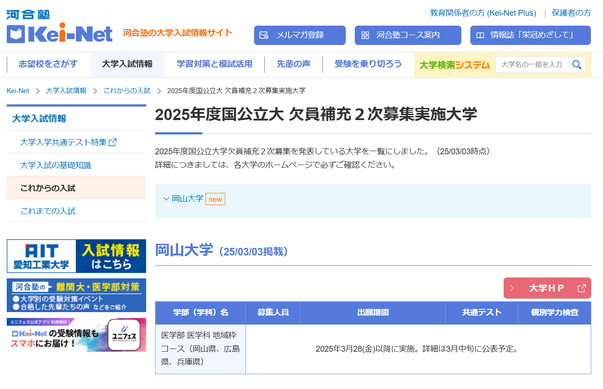Screen dimensions: 603x389
Task: Click external link icon on 大学HP button
Action: [x=581, y=288]
